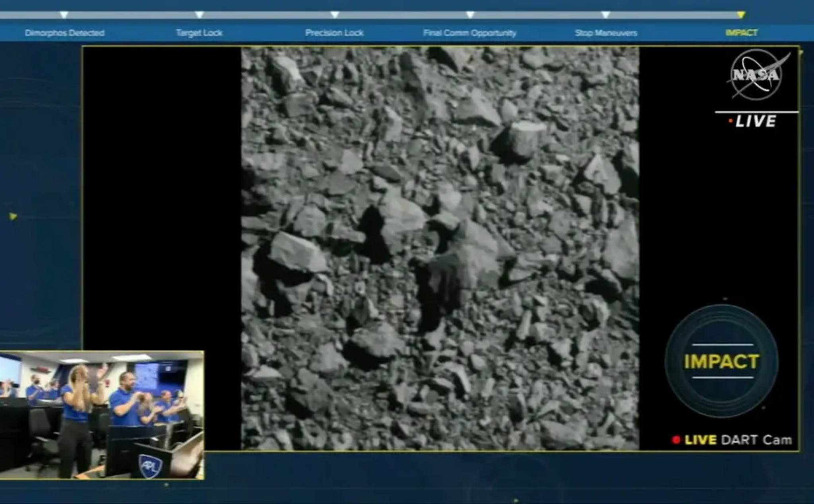Click the marker above Stop Maneuvers
The image size is (814, 504).
pos(605,15)
